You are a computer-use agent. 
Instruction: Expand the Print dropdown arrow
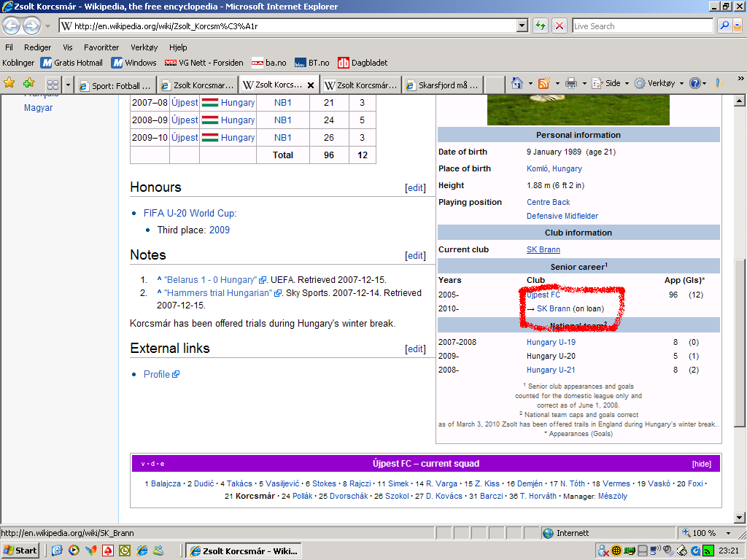[584, 84]
